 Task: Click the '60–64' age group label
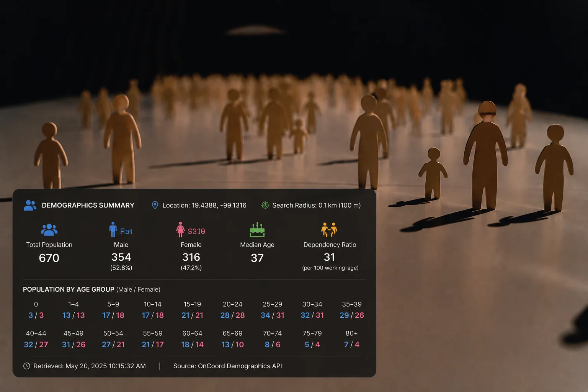tap(192, 333)
